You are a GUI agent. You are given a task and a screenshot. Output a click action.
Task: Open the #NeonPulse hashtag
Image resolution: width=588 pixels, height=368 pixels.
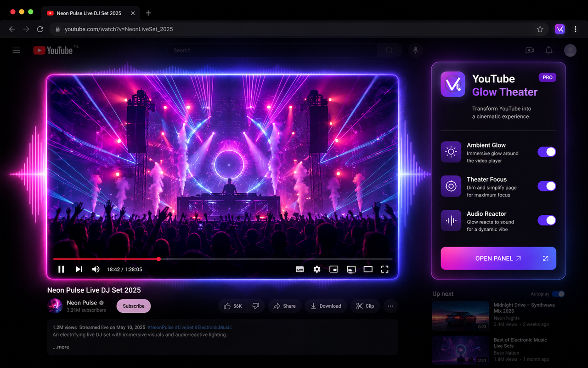[160, 328]
